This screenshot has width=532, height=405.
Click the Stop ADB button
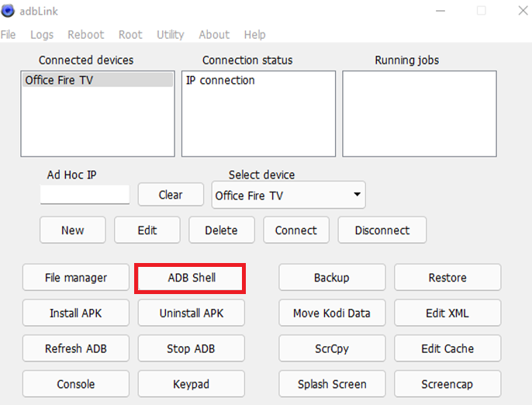click(x=192, y=348)
